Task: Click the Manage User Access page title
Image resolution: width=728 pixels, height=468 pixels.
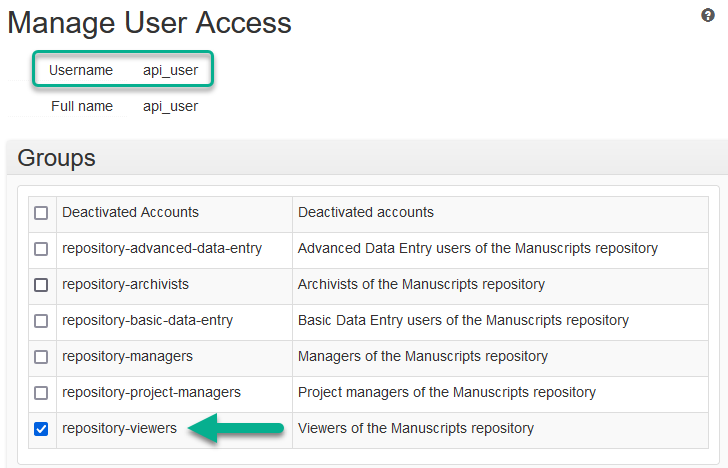Action: click(x=150, y=22)
